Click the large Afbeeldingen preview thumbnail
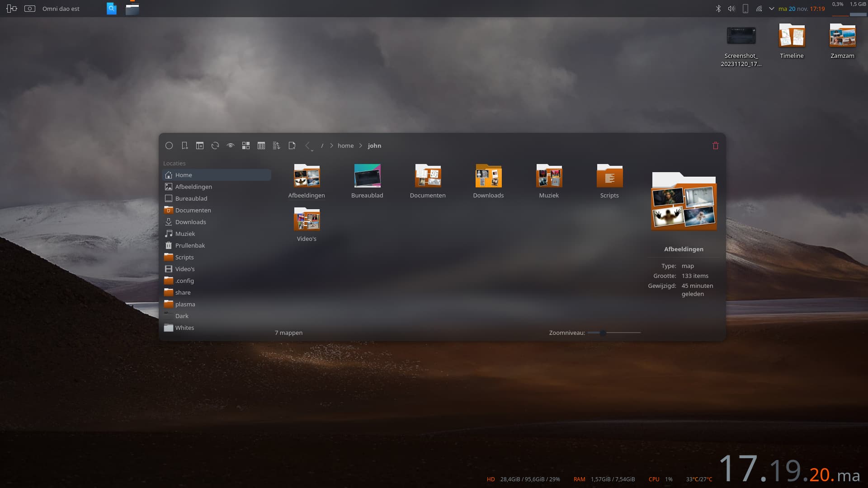Viewport: 868px width, 488px height. coord(684,201)
